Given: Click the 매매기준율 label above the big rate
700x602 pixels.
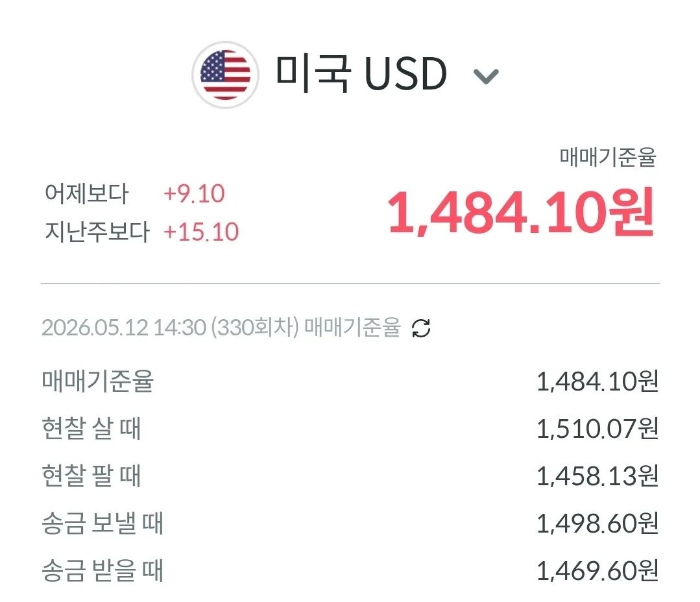Looking at the screenshot, I should coord(608,157).
